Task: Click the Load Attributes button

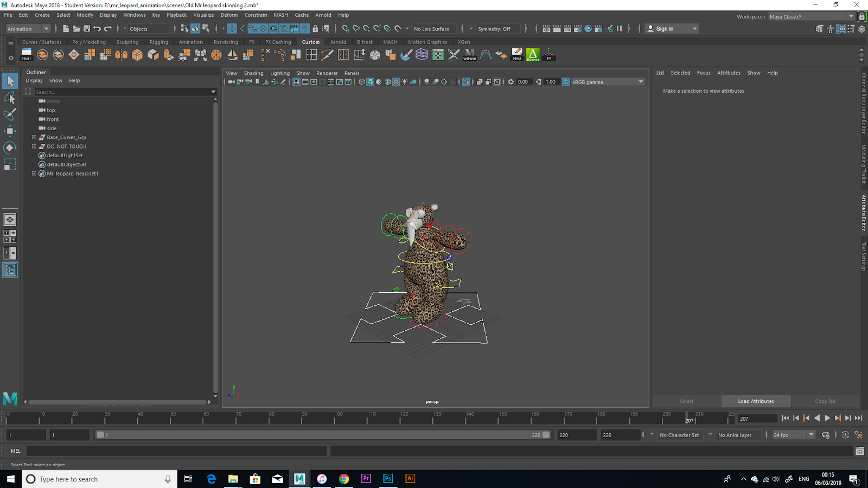Action: click(756, 401)
